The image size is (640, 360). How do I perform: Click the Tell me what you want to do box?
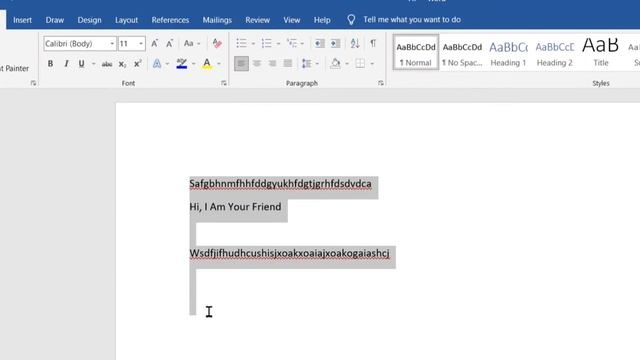click(412, 20)
